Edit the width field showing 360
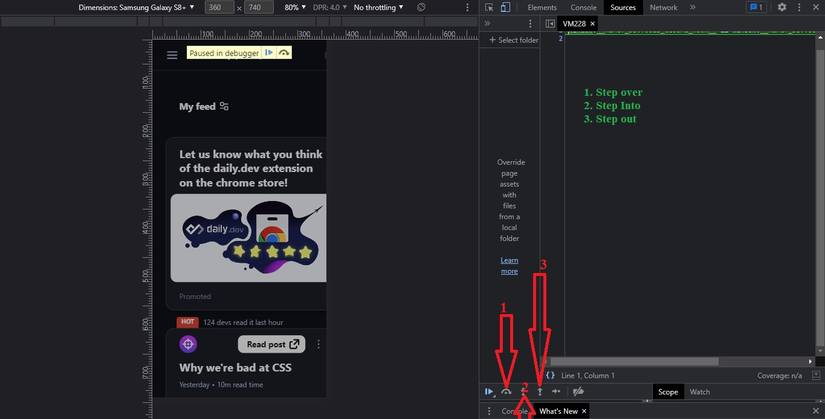Screen dimensions: 825x419 (219, 7)
